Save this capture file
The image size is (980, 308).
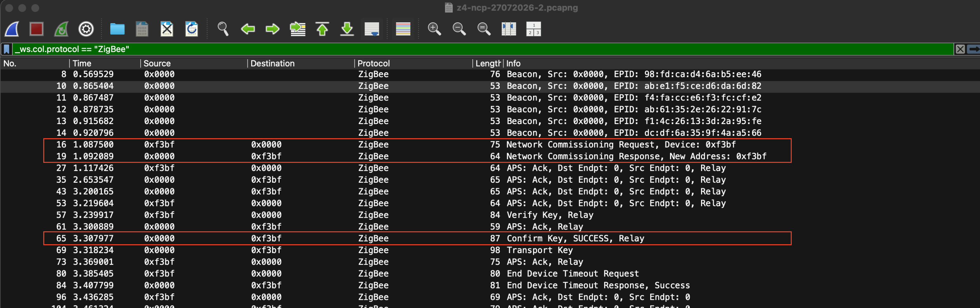pyautogui.click(x=142, y=29)
